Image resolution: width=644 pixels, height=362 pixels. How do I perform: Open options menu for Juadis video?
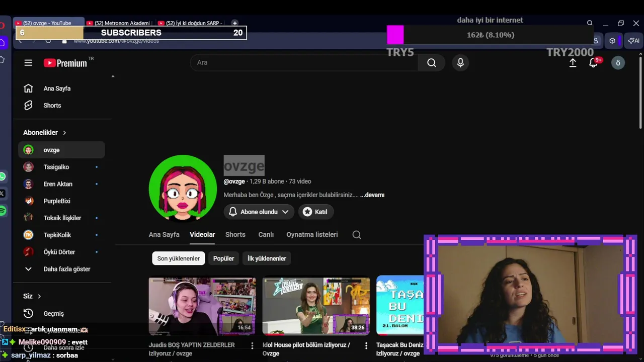[252, 346]
